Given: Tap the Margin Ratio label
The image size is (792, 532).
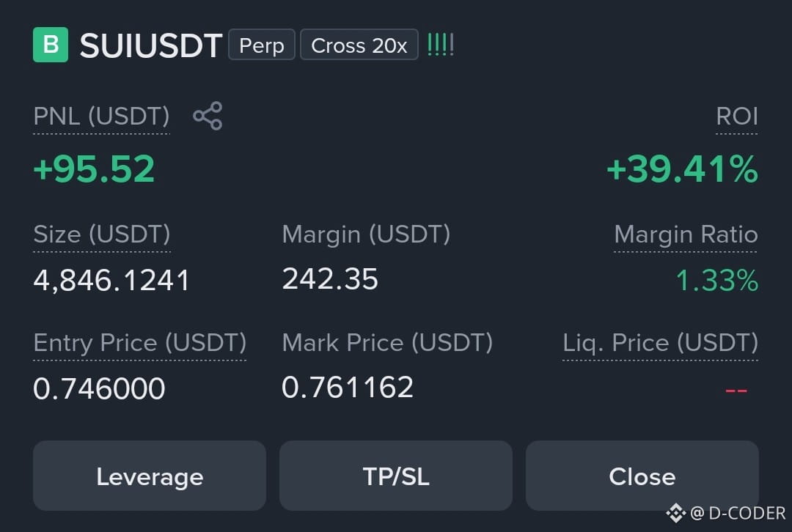Looking at the screenshot, I should pos(686,234).
